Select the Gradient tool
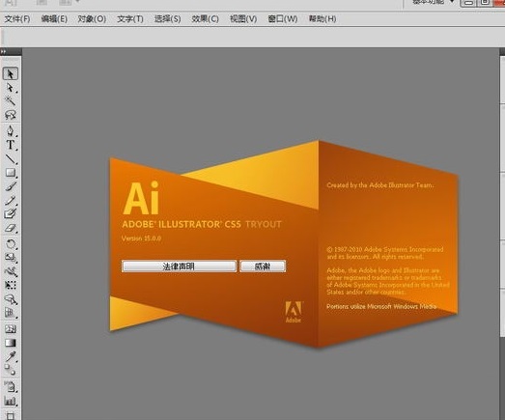Screen dimensions: 505x420 [x=11, y=343]
